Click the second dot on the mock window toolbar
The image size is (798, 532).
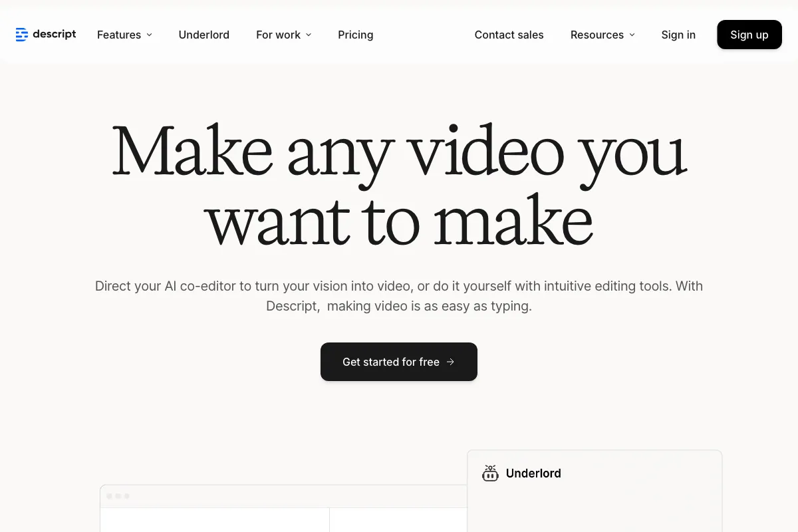click(118, 496)
